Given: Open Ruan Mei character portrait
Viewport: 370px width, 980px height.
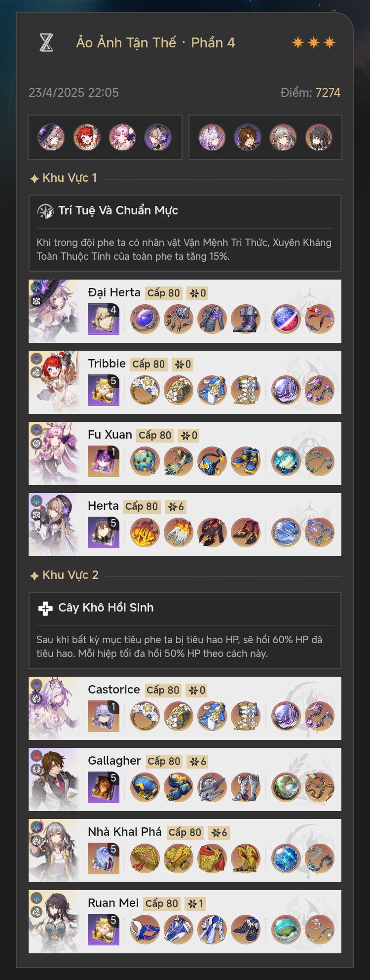Looking at the screenshot, I should pos(54,922).
